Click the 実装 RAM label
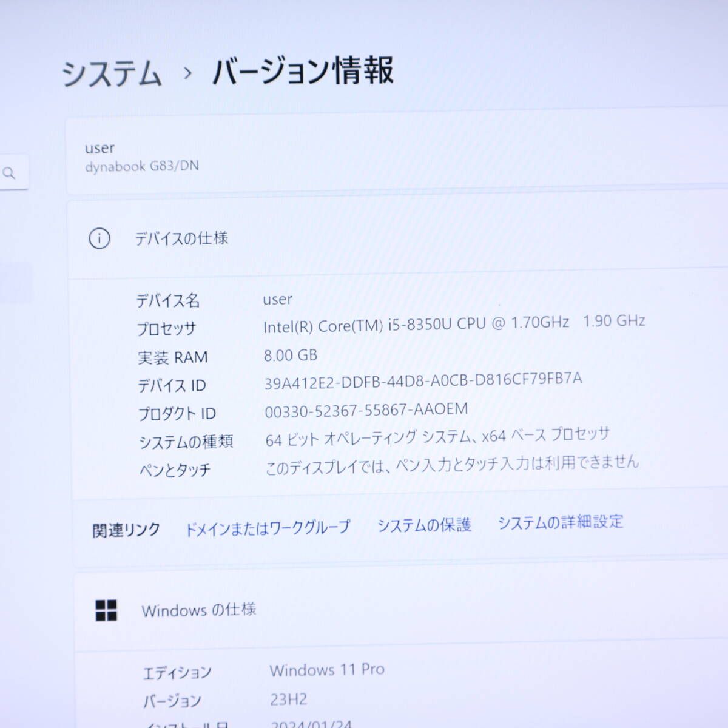Image resolution: width=728 pixels, height=728 pixels. coord(173,357)
